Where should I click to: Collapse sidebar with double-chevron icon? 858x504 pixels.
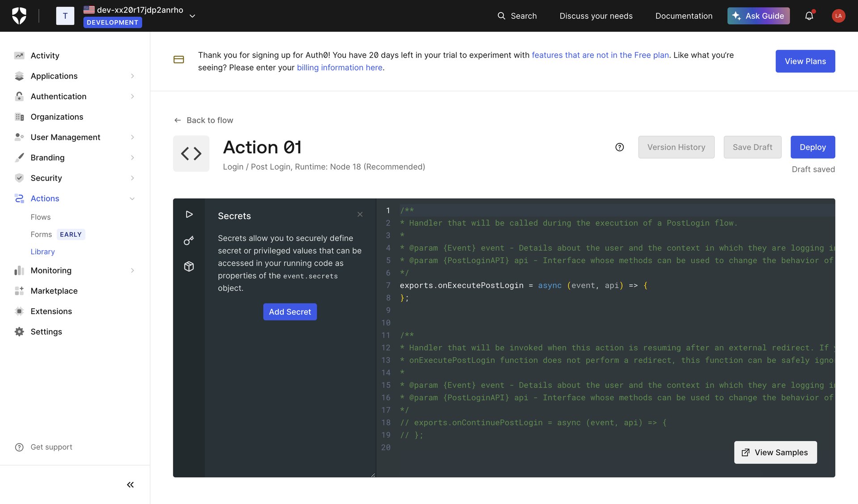point(130,484)
